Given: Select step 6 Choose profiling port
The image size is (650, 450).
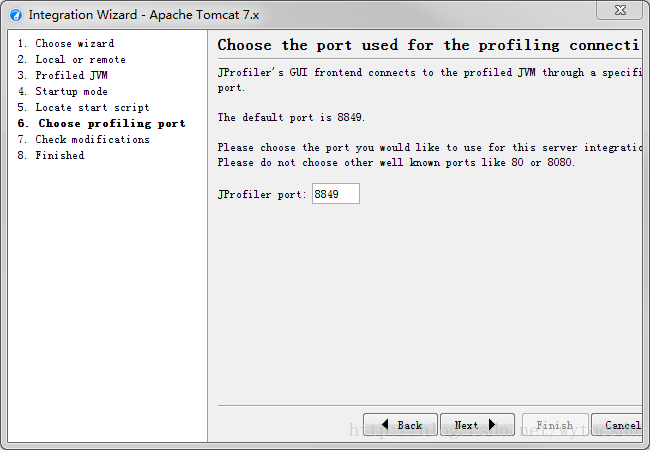Looking at the screenshot, I should point(102,123).
